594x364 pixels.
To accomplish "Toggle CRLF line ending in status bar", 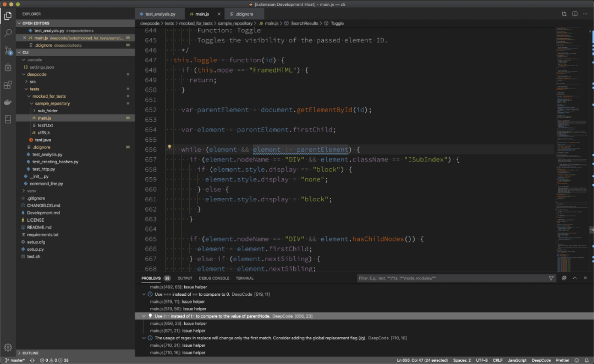I will click(497, 360).
